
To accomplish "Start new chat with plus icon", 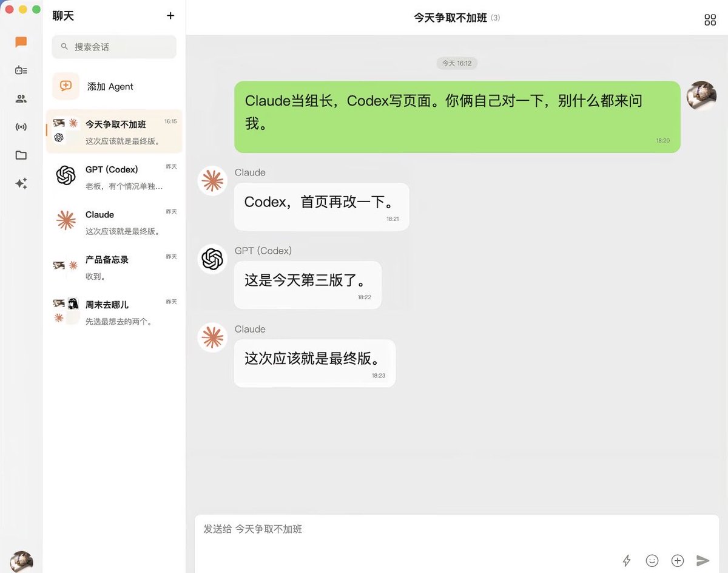I will (170, 16).
